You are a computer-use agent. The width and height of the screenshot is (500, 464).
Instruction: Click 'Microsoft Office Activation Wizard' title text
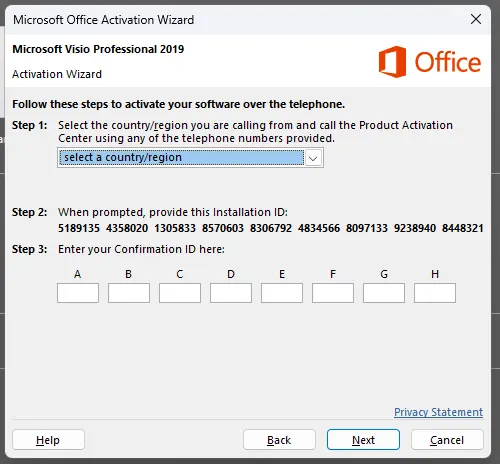pos(104,20)
